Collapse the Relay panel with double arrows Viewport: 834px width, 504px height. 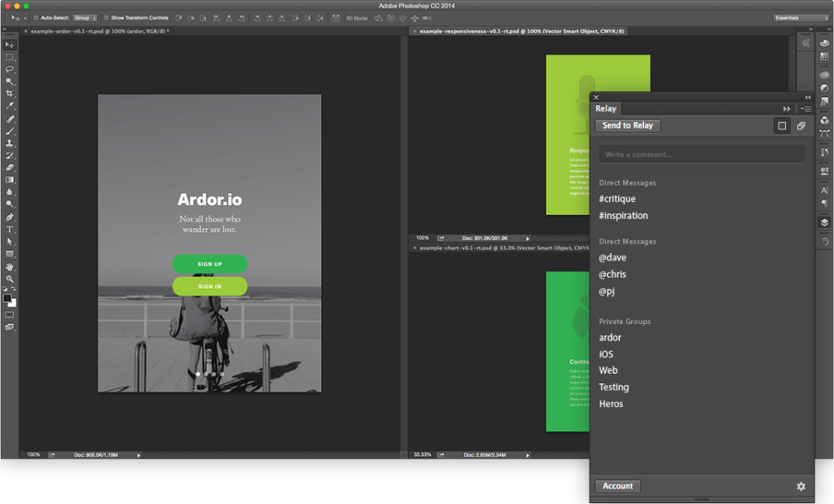(x=808, y=97)
